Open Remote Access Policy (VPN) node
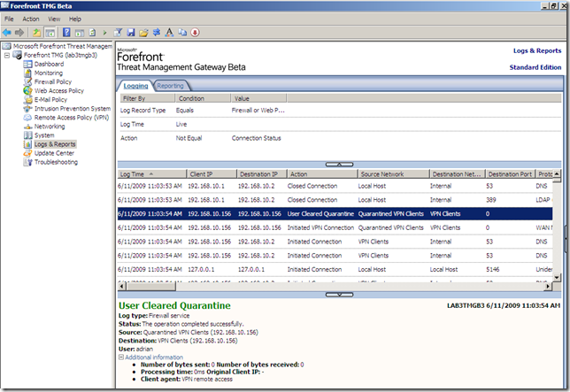Image resolution: width=570 pixels, height=392 pixels. tap(72, 118)
